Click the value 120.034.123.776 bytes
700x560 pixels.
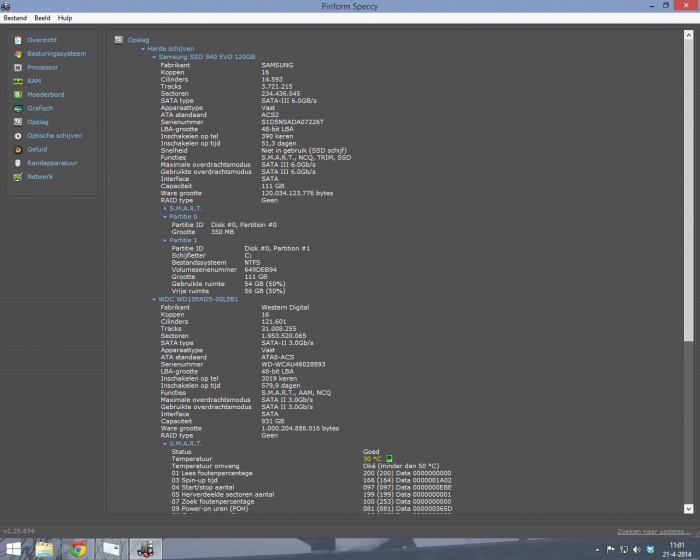(297, 193)
